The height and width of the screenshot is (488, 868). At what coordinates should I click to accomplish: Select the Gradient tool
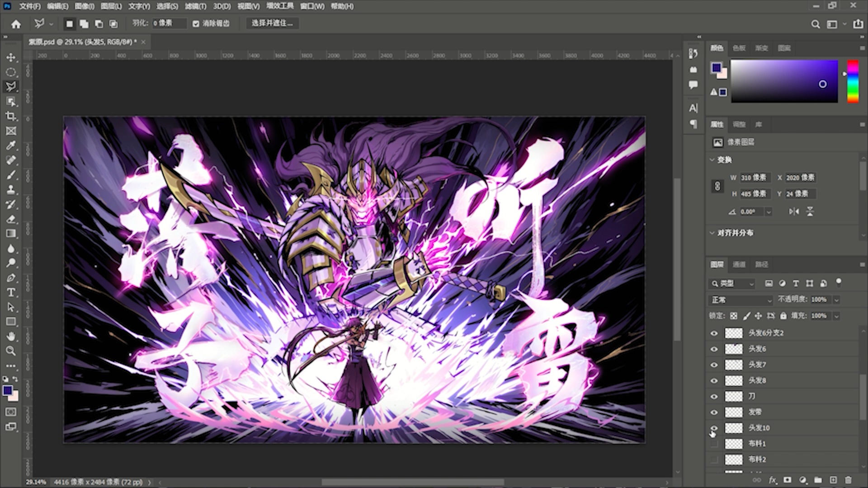pyautogui.click(x=11, y=234)
